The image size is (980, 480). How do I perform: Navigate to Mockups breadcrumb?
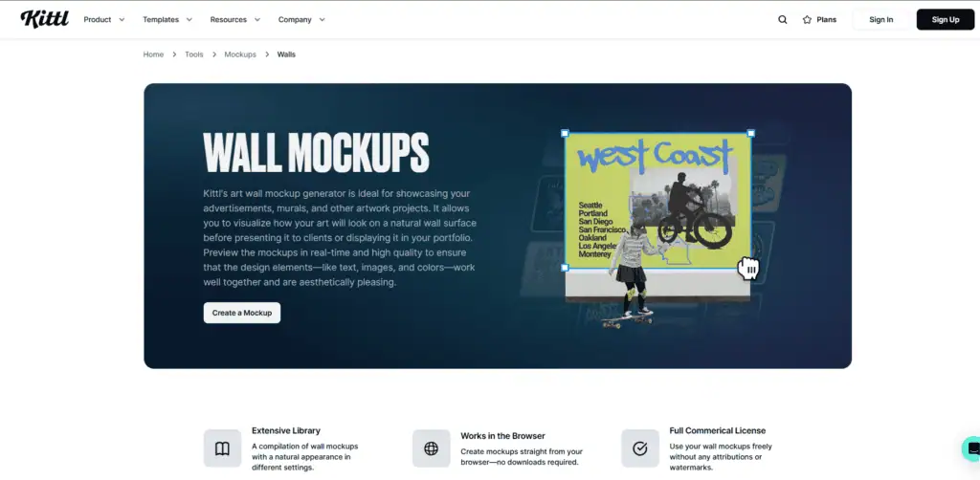click(x=240, y=55)
